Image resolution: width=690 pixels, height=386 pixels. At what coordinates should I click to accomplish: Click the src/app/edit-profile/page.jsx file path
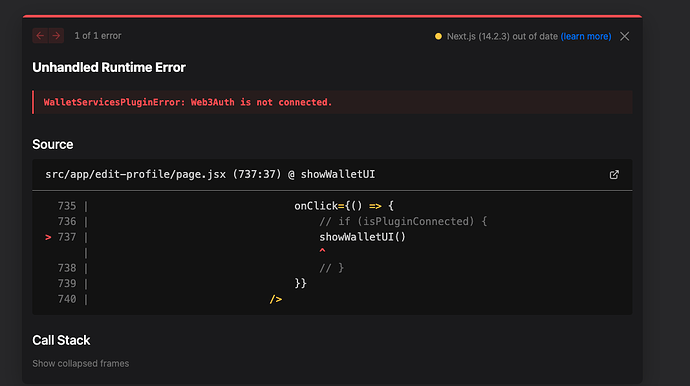(x=136, y=174)
